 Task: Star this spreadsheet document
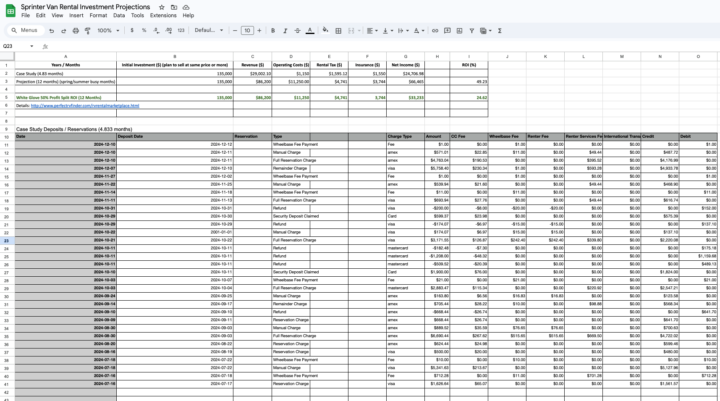161,6
